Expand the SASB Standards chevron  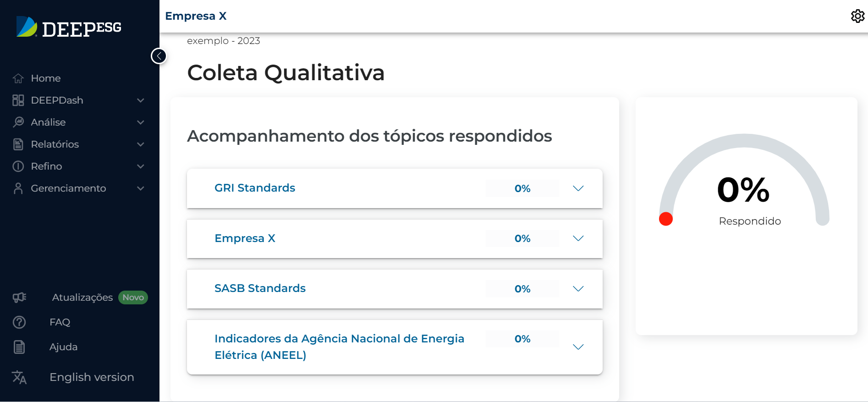tap(578, 289)
